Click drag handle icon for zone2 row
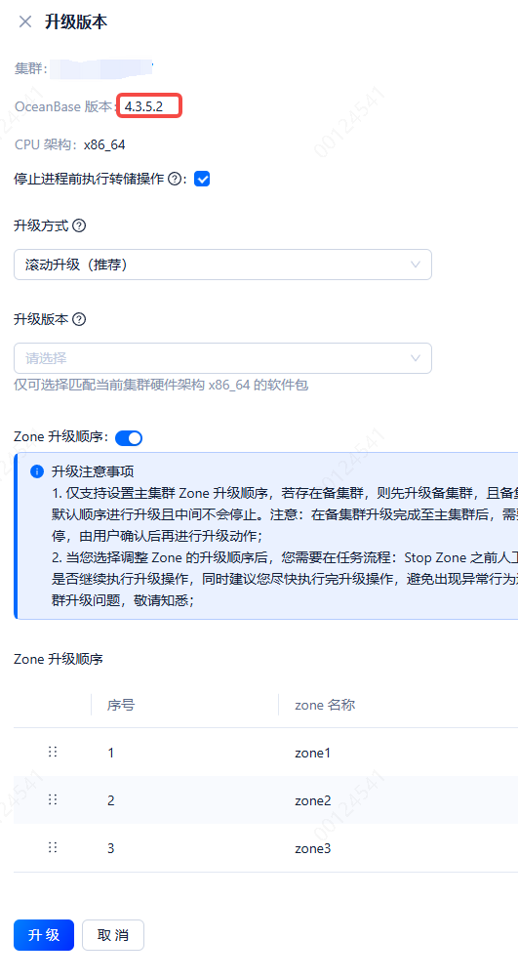518x980 pixels. point(53,799)
